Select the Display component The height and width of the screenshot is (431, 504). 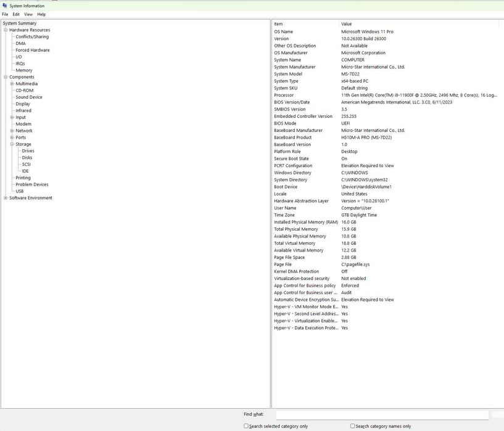pyautogui.click(x=23, y=104)
